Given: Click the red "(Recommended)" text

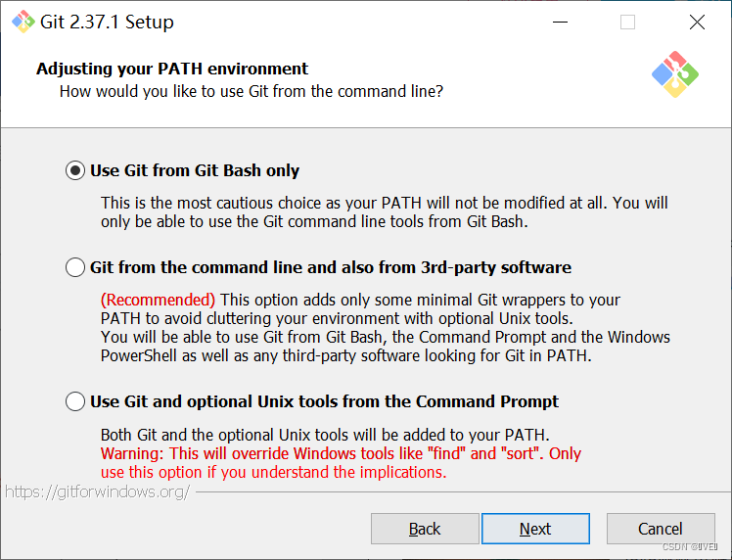Looking at the screenshot, I should click(158, 300).
